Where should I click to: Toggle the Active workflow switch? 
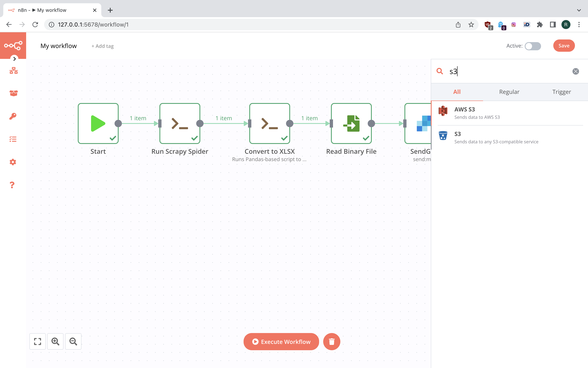[x=533, y=46]
